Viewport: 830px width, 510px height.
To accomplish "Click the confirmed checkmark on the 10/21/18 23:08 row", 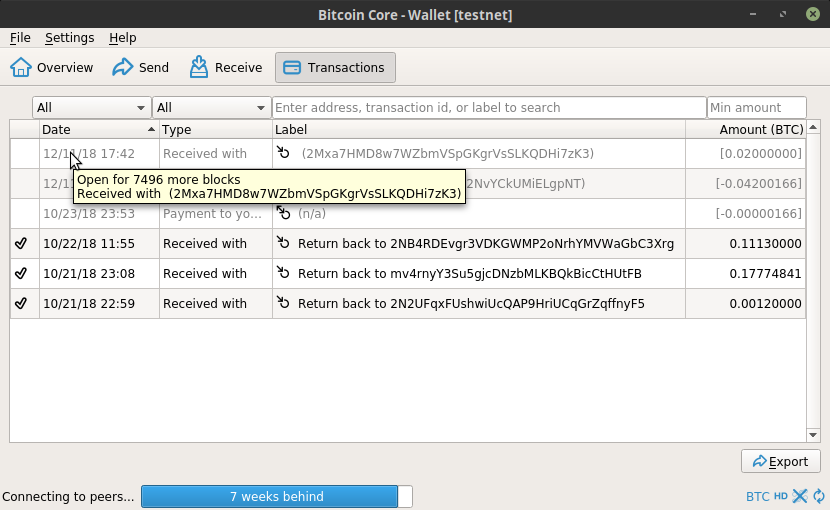I will (21, 274).
